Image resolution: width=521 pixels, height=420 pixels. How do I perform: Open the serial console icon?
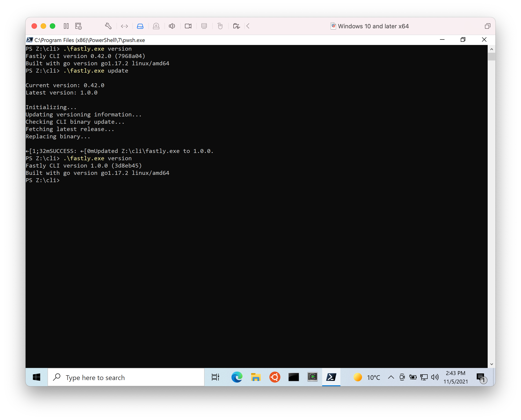coord(204,26)
